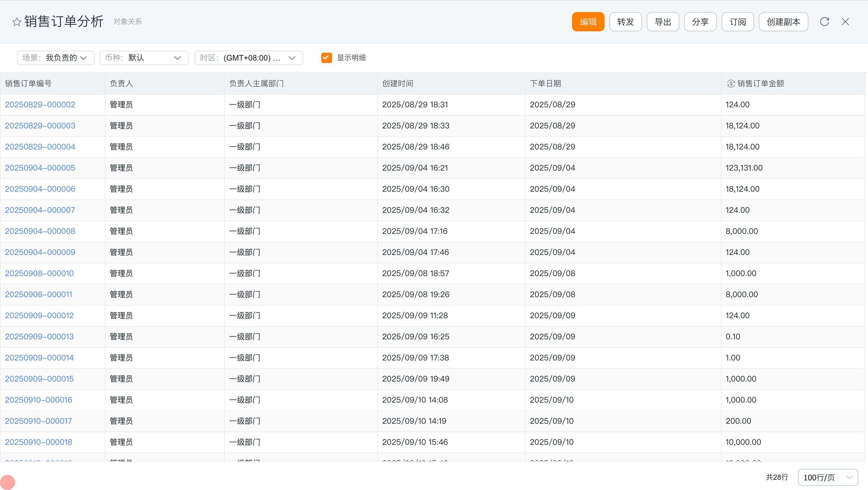Star the 销售订单分析 report as favorite
The image size is (868, 490).
pos(17,22)
